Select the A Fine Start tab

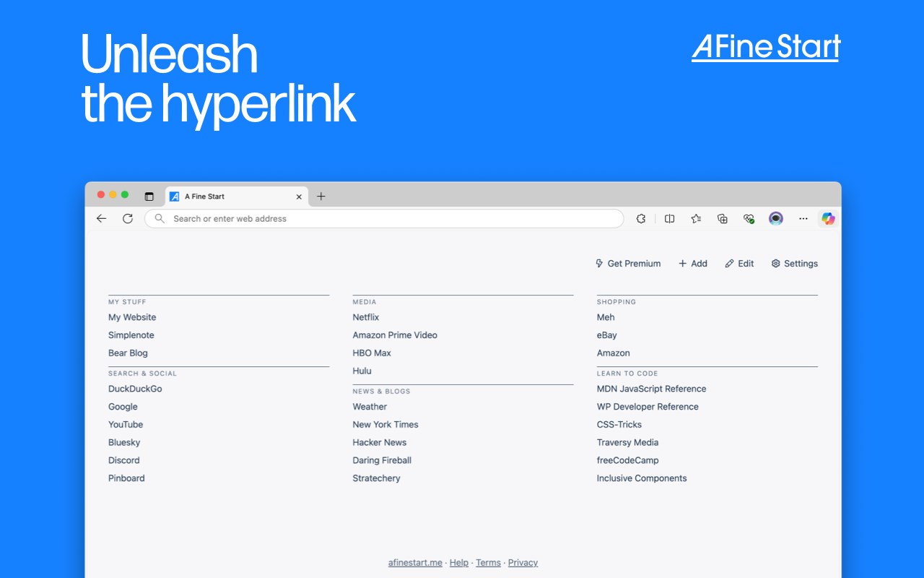[x=237, y=197]
